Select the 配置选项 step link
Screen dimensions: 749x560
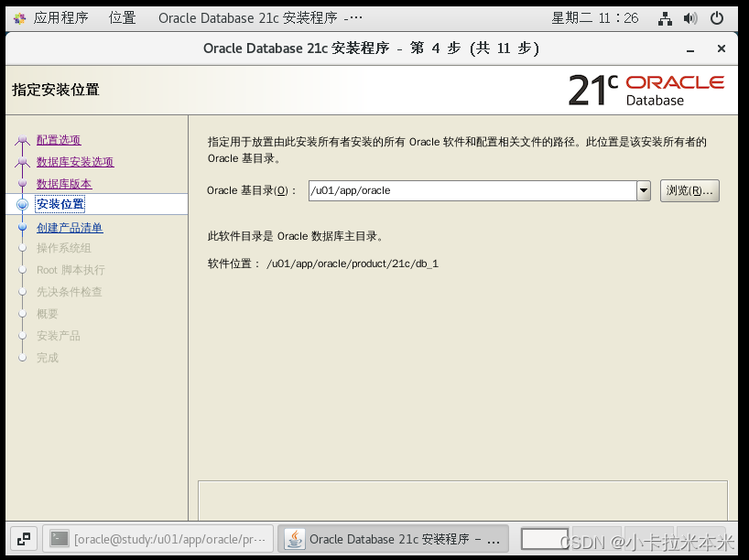pos(59,139)
